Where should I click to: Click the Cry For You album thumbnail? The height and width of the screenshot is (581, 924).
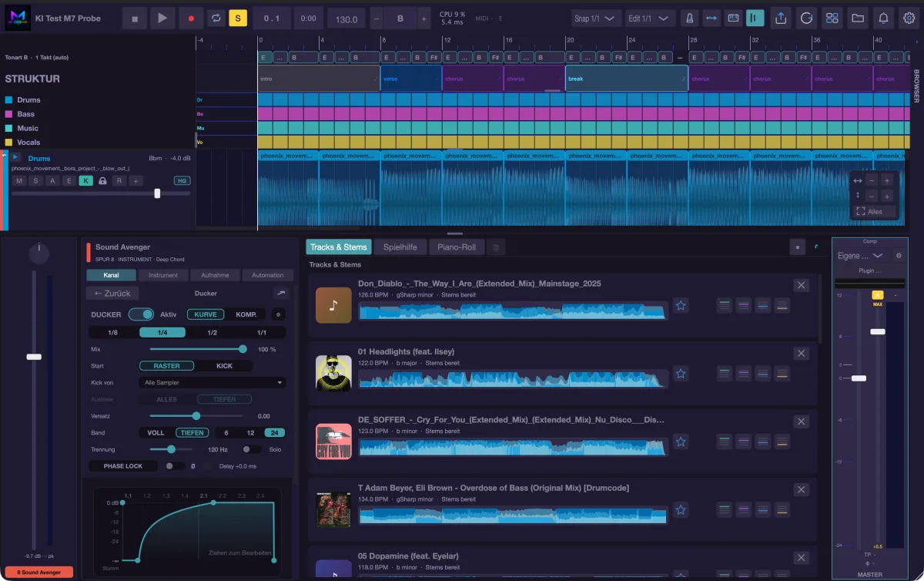(333, 442)
